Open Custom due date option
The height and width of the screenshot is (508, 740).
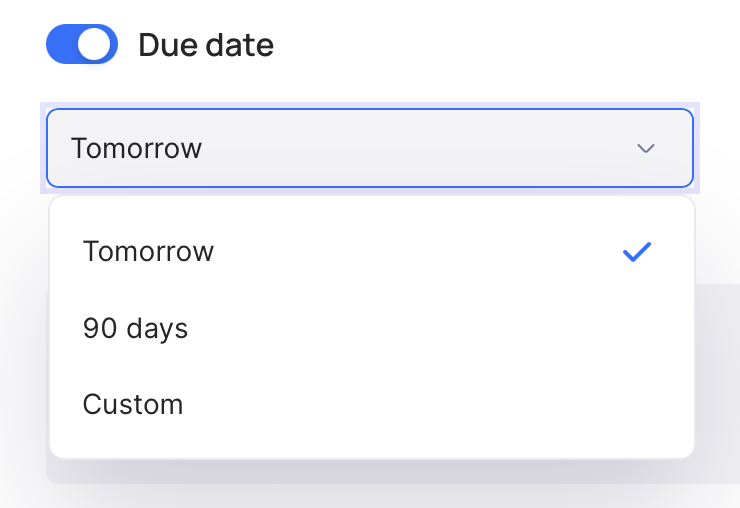(133, 405)
